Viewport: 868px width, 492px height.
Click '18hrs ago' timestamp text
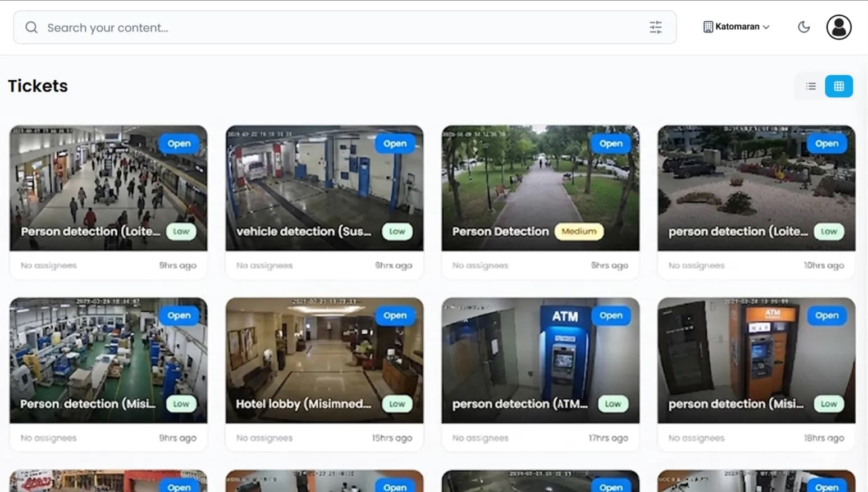(824, 438)
